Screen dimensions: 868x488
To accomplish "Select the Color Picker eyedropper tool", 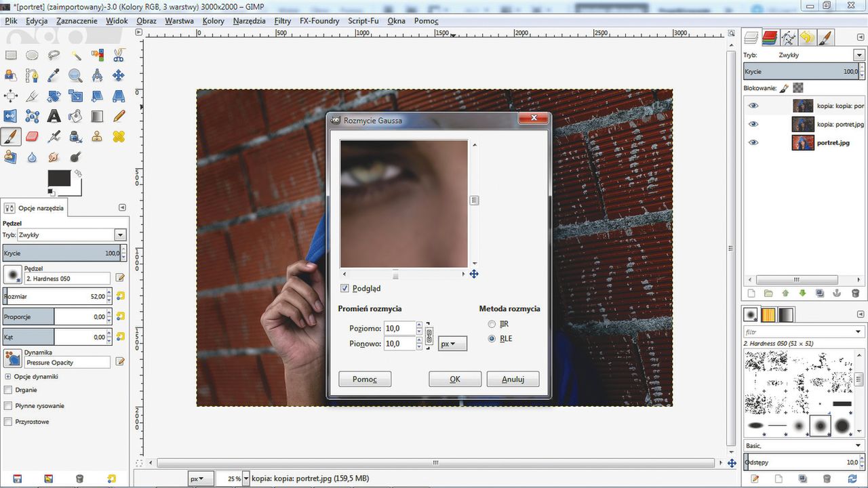I will 54,75.
